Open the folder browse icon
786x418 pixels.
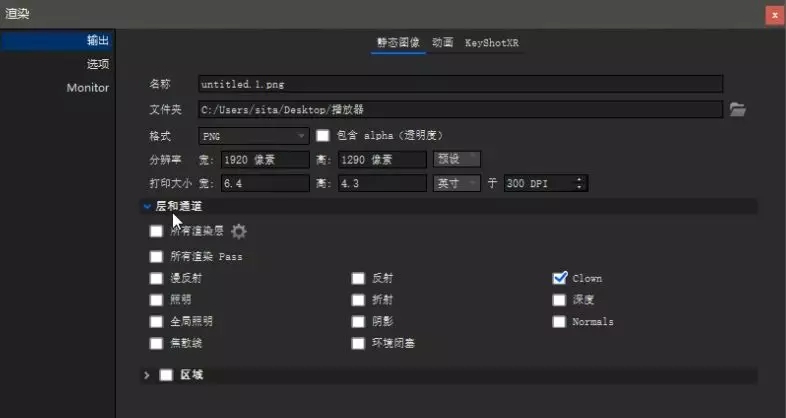(737, 109)
